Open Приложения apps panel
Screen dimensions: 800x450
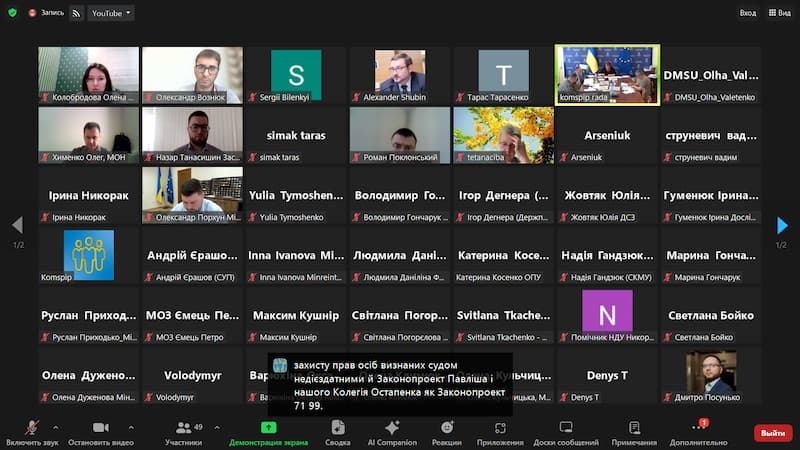click(x=500, y=428)
